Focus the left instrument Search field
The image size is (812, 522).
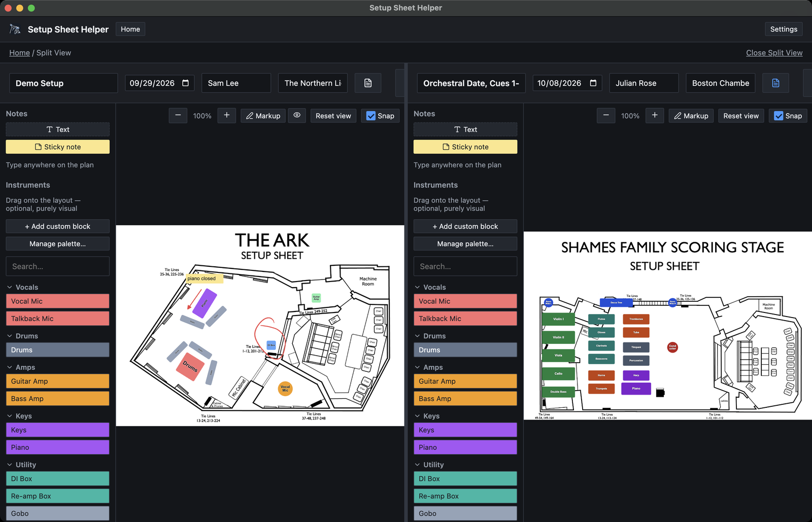tap(58, 266)
